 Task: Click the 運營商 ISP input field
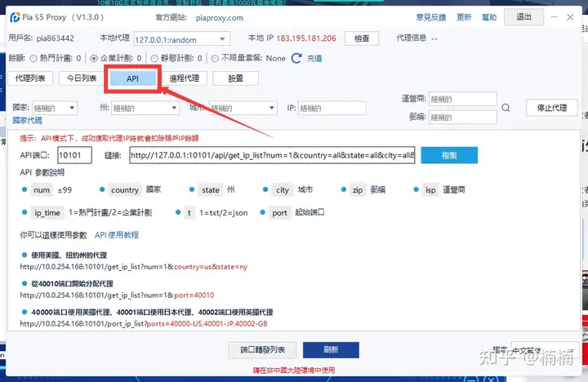click(463, 99)
